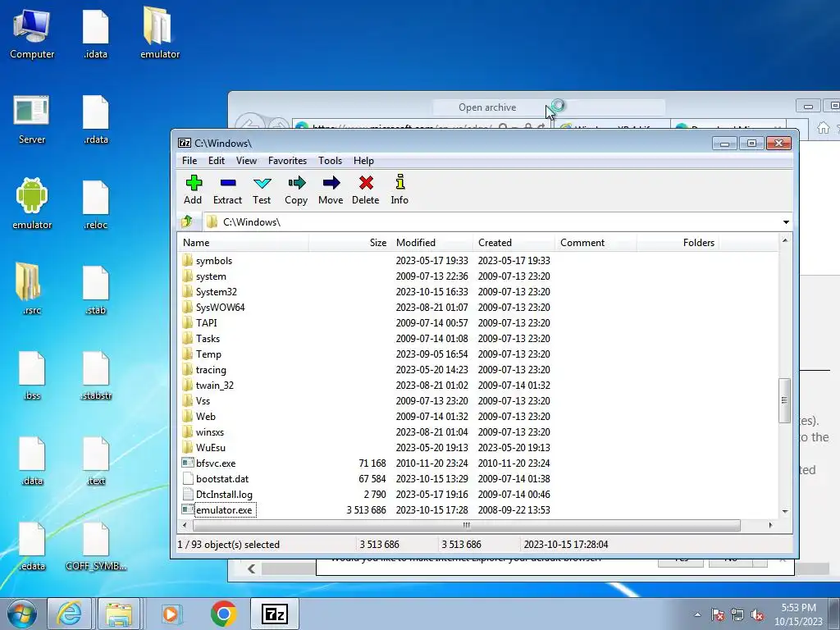This screenshot has width=840, height=630.
Task: Open the File menu
Action: pyautogui.click(x=189, y=161)
